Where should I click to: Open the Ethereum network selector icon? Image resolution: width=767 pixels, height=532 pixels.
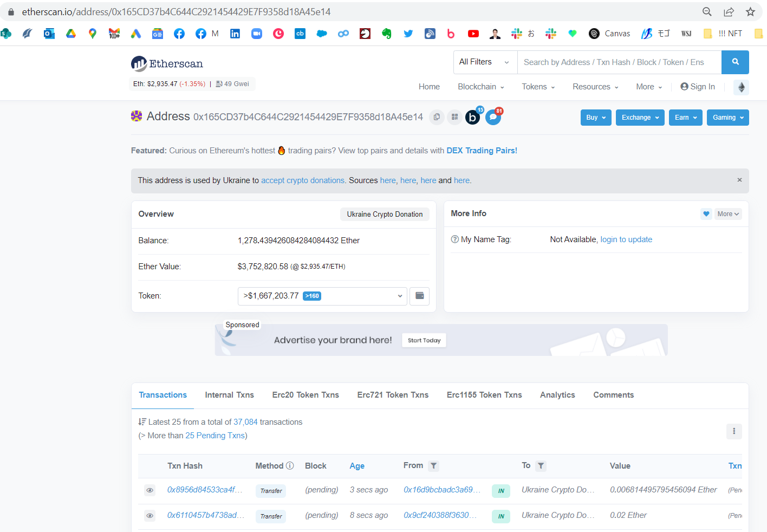(742, 87)
